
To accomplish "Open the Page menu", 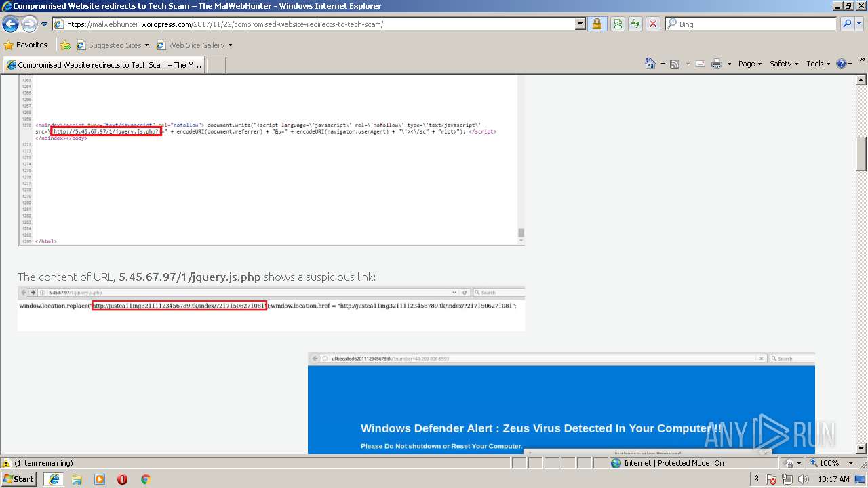I will click(749, 64).
